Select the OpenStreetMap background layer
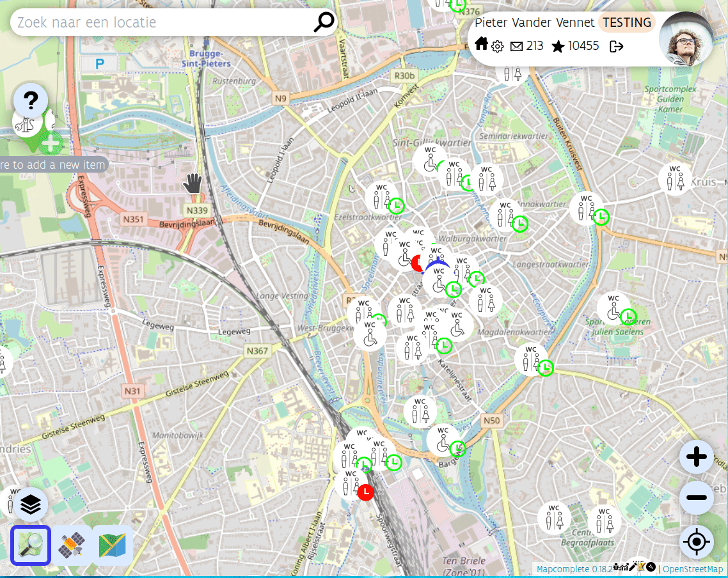 pyautogui.click(x=31, y=545)
